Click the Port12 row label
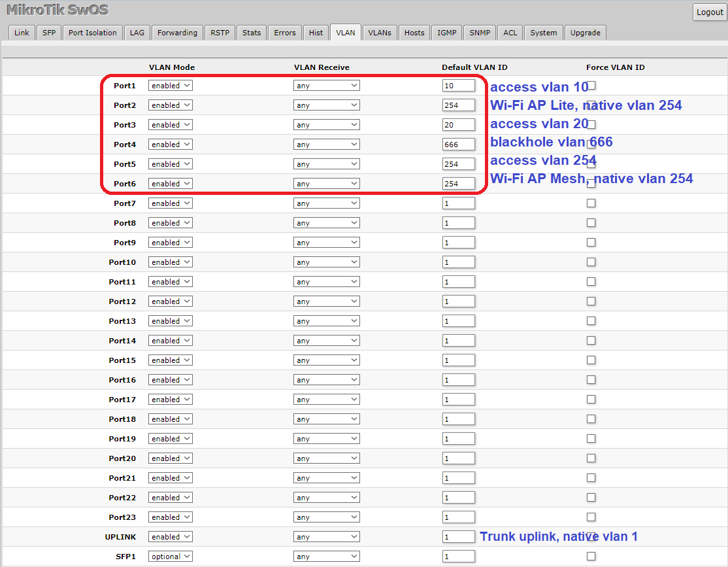 [122, 301]
